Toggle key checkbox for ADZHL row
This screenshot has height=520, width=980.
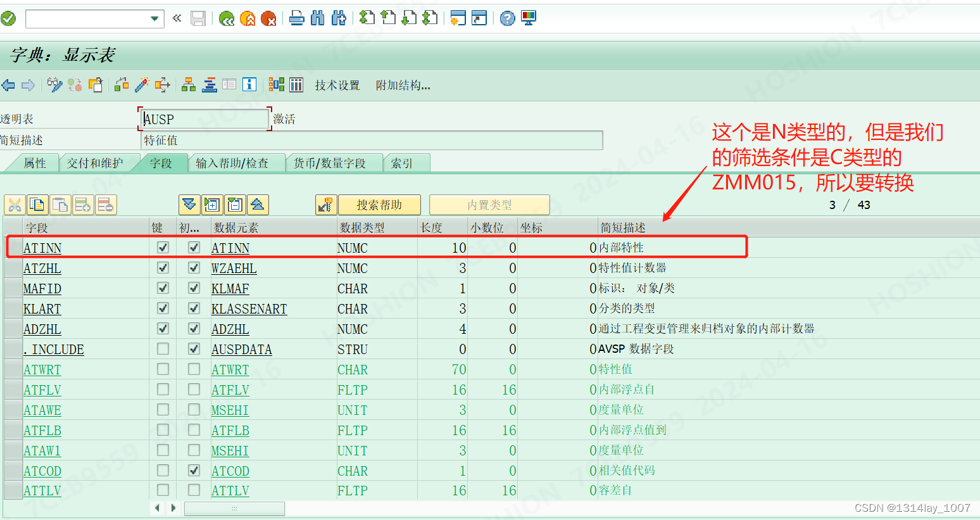(163, 329)
